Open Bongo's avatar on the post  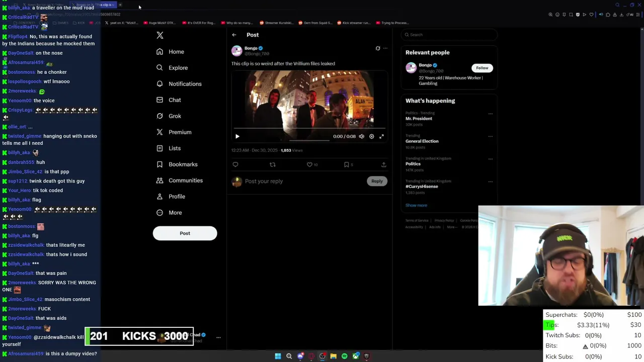236,51
